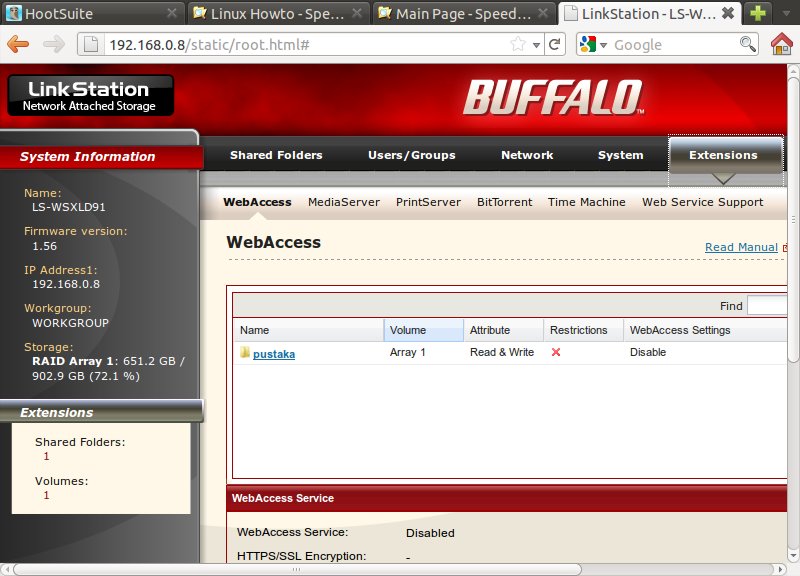The image size is (800, 576).
Task: Click the horizontal scrollbar thumb
Action: pyautogui.click(x=297, y=569)
